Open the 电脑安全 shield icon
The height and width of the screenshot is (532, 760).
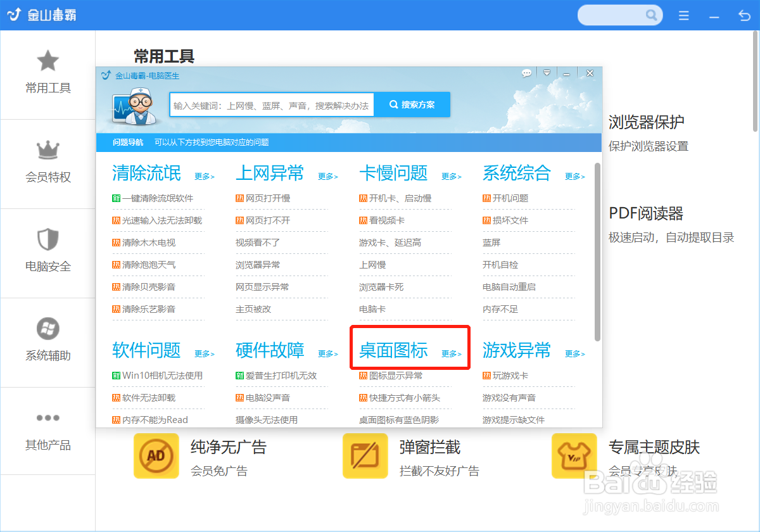click(48, 239)
